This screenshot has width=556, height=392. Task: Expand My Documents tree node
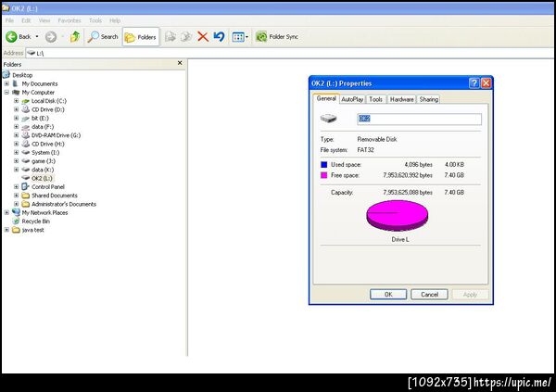click(x=6, y=83)
